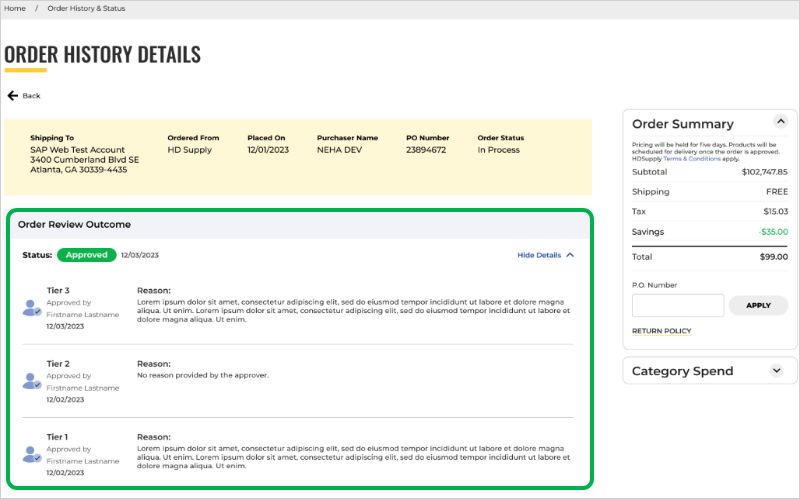The image size is (800, 499).
Task: Select PO Number value 23894672
Action: point(426,149)
